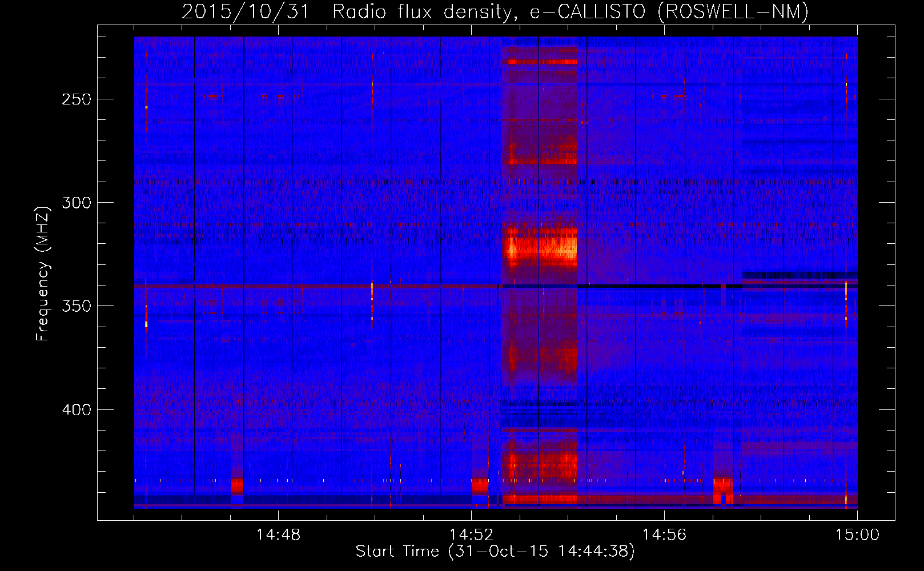Click the 400 frequency axis label

(x=77, y=410)
